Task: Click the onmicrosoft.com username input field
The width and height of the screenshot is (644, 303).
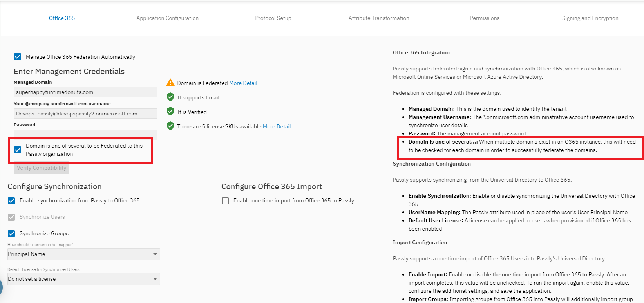Action: point(85,114)
